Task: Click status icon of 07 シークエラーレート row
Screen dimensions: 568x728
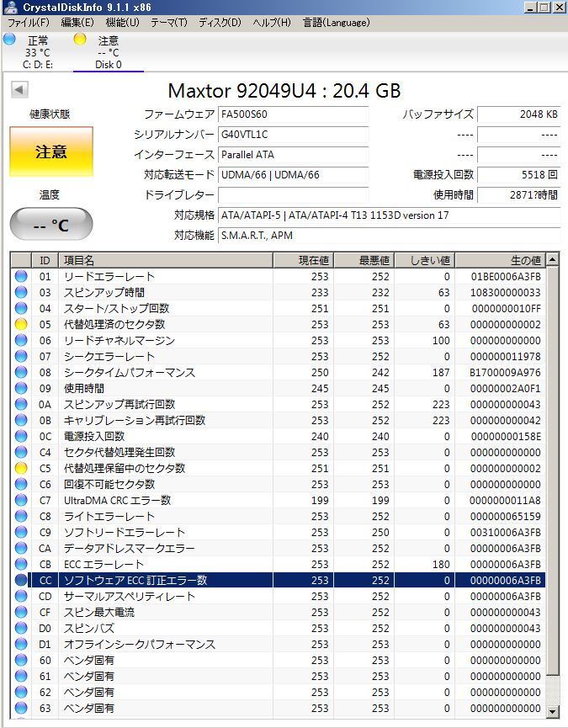Action: (21, 356)
